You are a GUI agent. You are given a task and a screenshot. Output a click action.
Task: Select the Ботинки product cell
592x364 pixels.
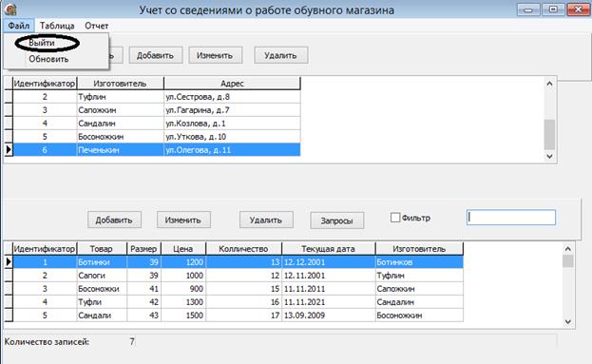[x=102, y=262]
